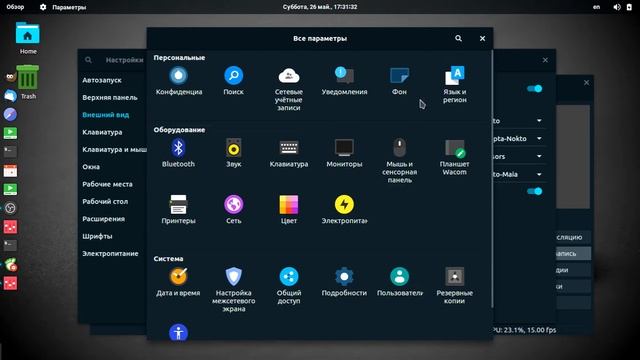Open the Уведомления settings
This screenshot has height=360, width=640.
click(x=344, y=81)
